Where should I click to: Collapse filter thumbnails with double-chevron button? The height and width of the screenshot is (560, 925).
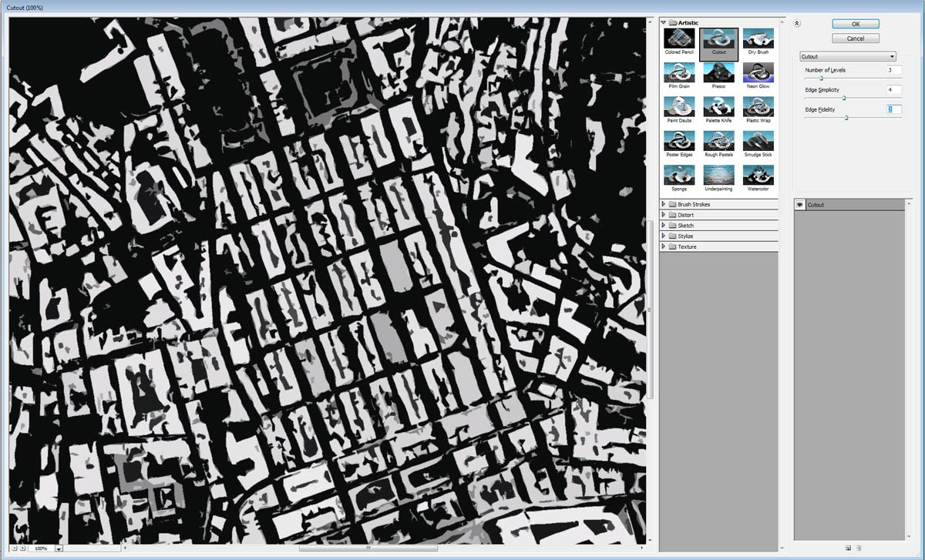coord(797,23)
